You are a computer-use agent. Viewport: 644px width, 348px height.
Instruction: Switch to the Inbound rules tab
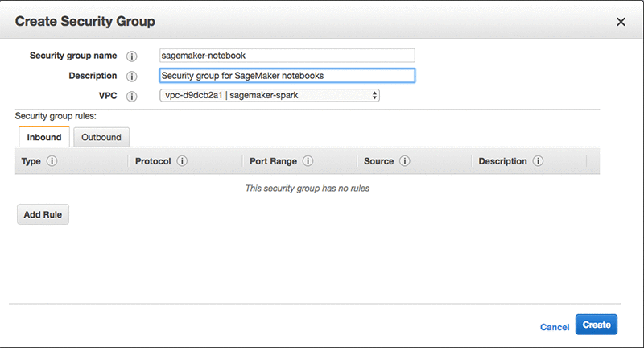(x=44, y=137)
